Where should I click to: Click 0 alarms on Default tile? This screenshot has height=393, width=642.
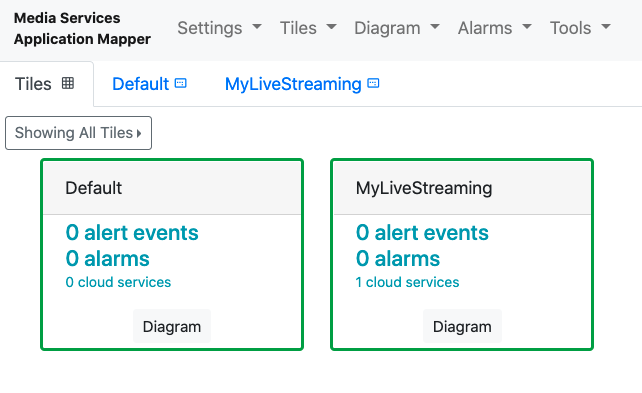click(107, 259)
